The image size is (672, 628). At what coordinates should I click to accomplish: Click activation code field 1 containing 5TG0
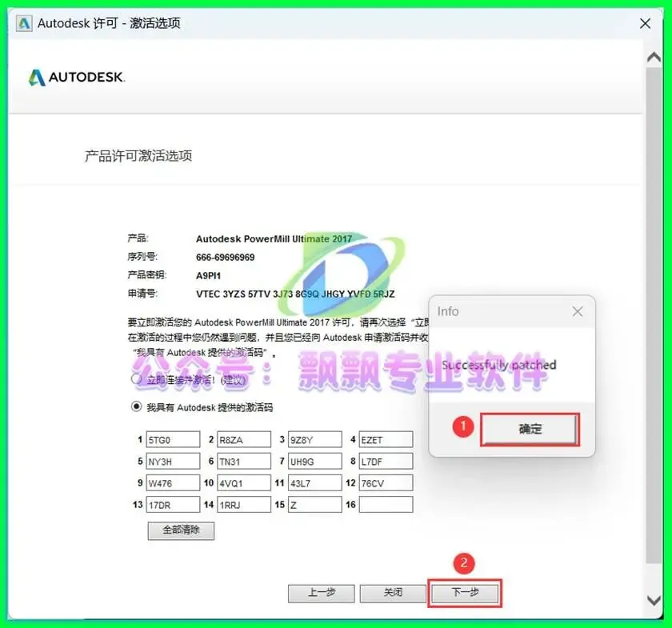coord(173,439)
